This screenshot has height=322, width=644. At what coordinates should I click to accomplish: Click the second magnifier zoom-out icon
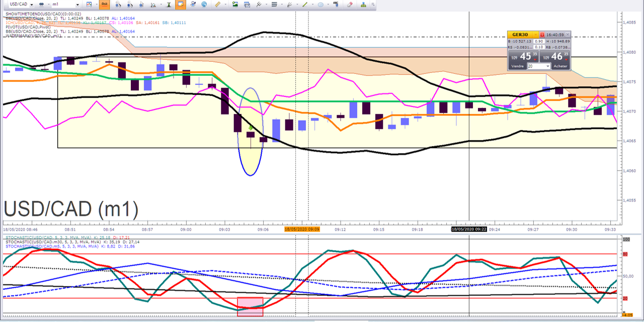click(130, 5)
